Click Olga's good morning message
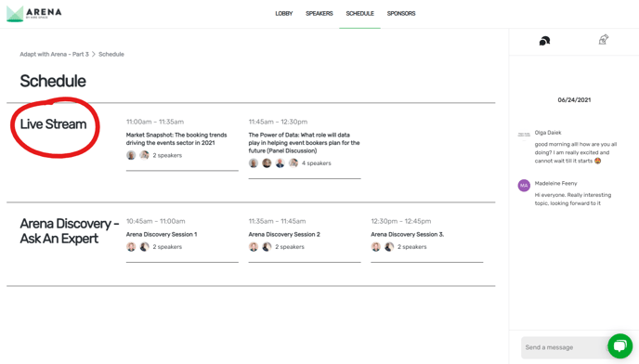The width and height of the screenshot is (639, 364). [x=576, y=152]
